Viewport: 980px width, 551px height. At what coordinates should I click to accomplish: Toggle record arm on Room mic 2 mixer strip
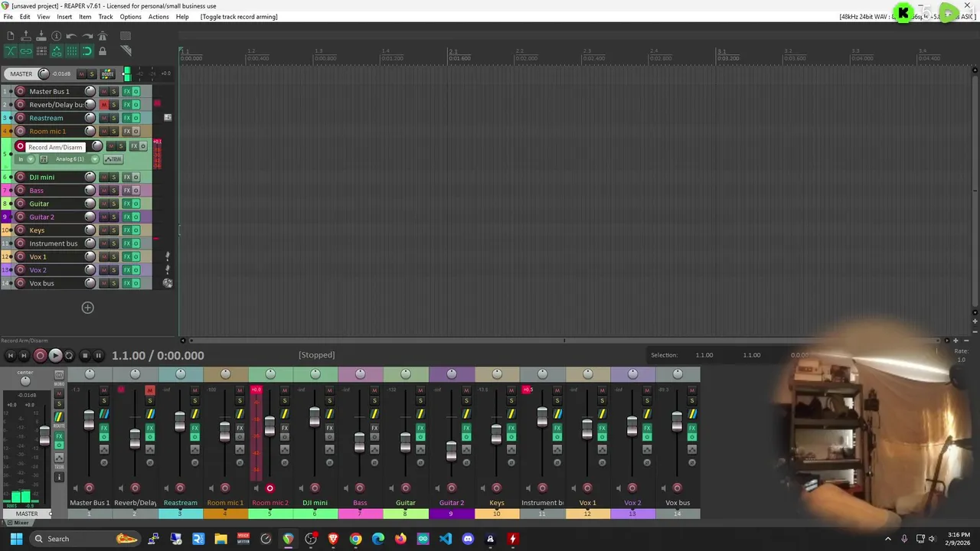269,488
